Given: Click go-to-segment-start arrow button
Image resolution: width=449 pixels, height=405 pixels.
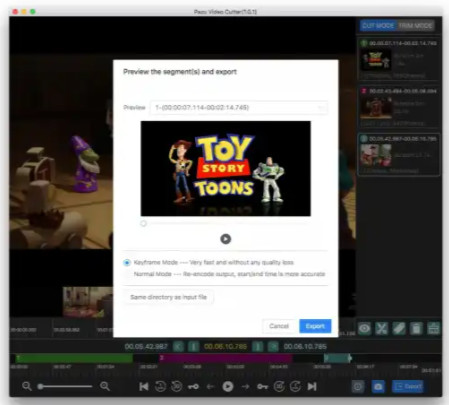Looking at the screenshot, I should [x=178, y=347].
